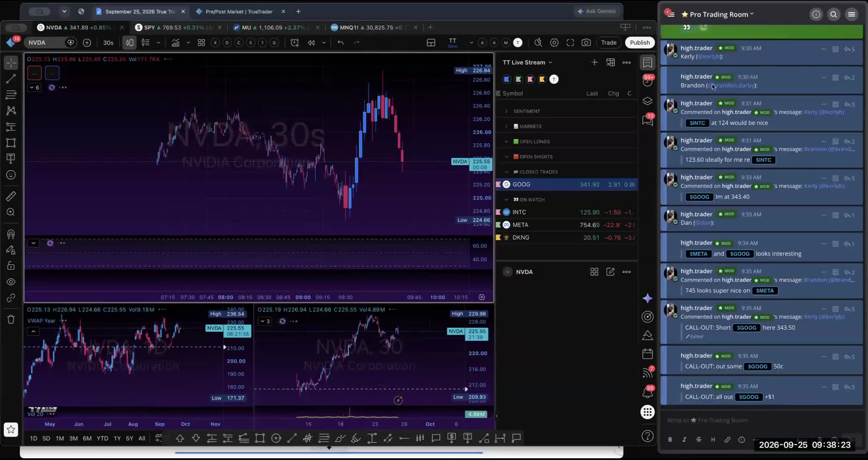868x460 pixels.
Task: Take a chart snapshot with camera icon
Action: pos(586,43)
